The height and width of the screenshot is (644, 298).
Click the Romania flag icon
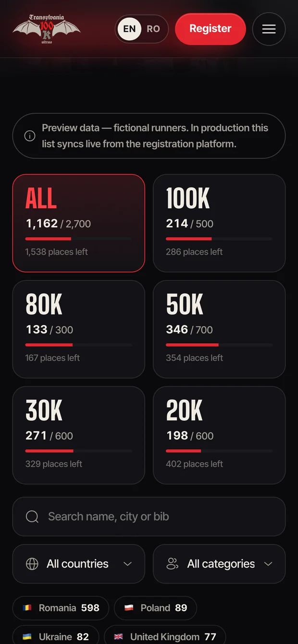click(x=27, y=608)
